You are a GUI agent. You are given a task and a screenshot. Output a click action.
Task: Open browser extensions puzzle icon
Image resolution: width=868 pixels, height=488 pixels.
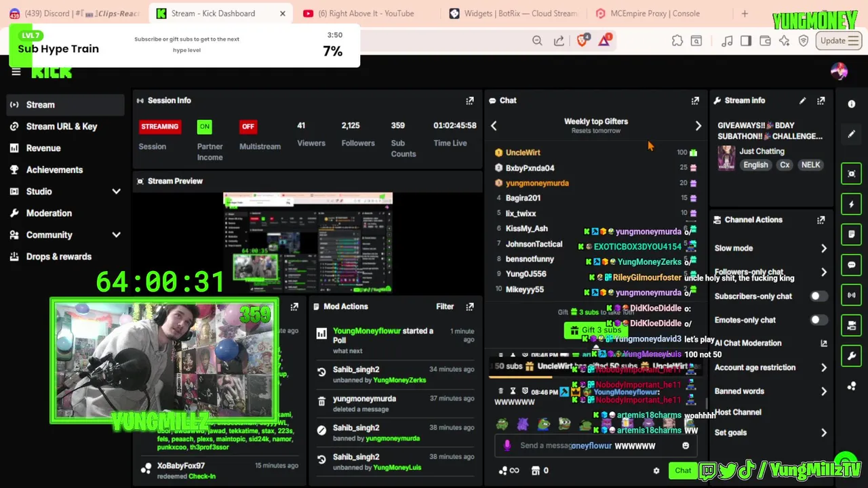point(677,41)
